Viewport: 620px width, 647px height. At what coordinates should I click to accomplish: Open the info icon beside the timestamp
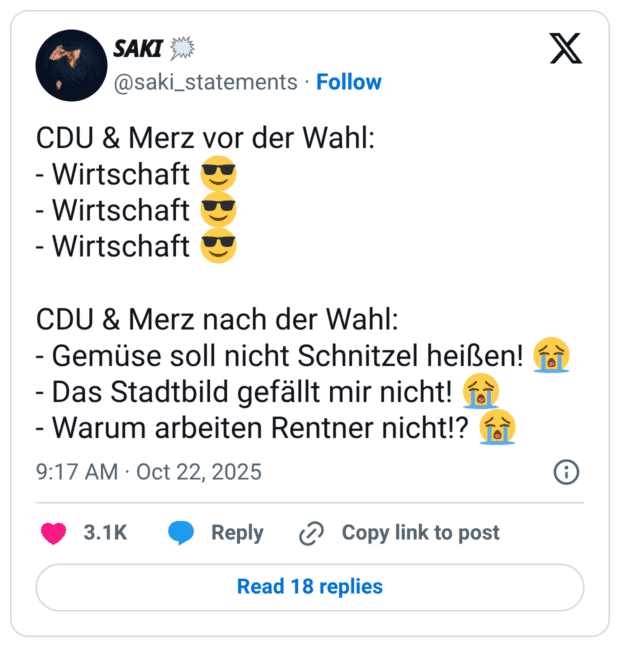566,471
